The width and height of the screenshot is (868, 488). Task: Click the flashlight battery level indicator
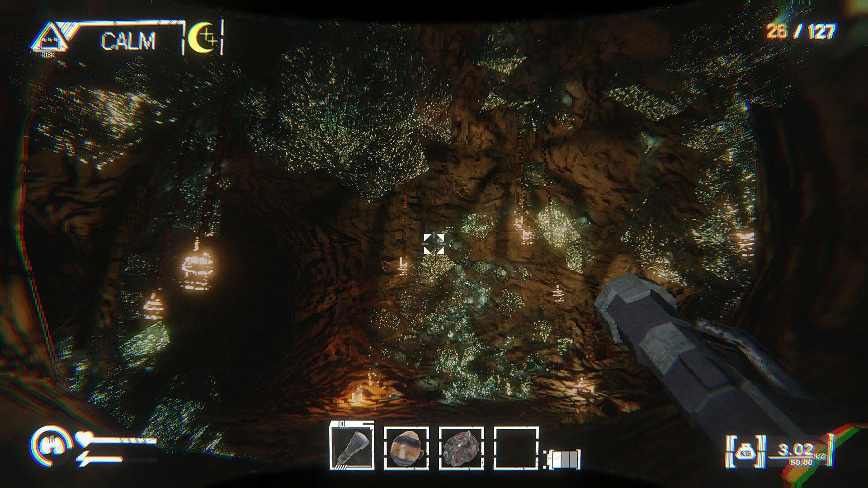click(x=565, y=460)
